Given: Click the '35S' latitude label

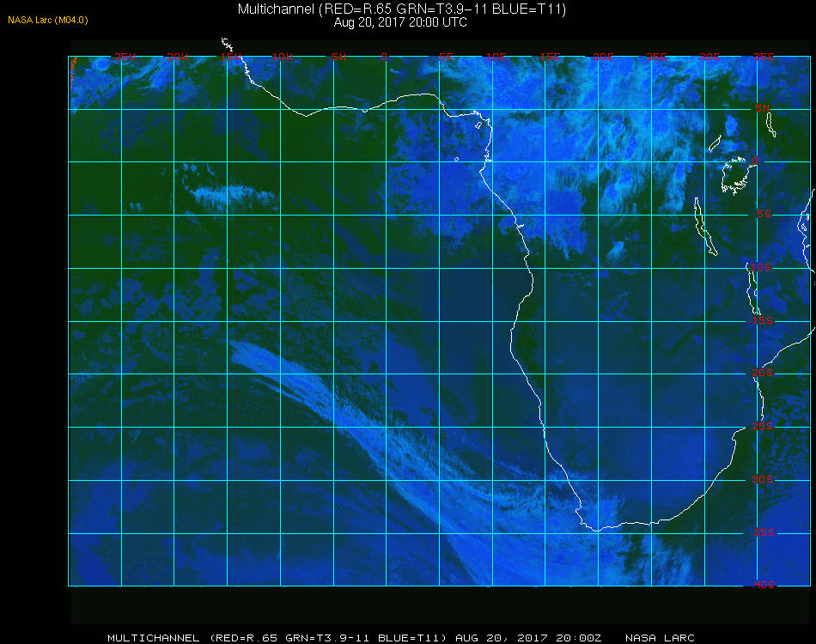Looking at the screenshot, I should coord(764,532).
